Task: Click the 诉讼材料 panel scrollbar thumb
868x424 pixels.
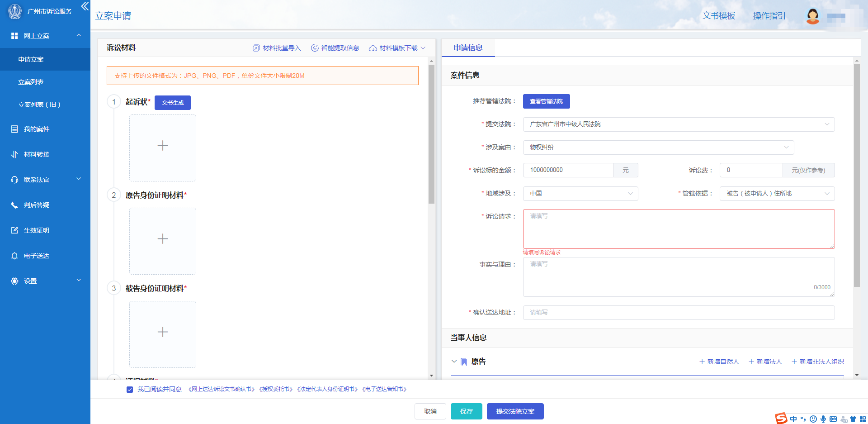Action: click(432, 134)
